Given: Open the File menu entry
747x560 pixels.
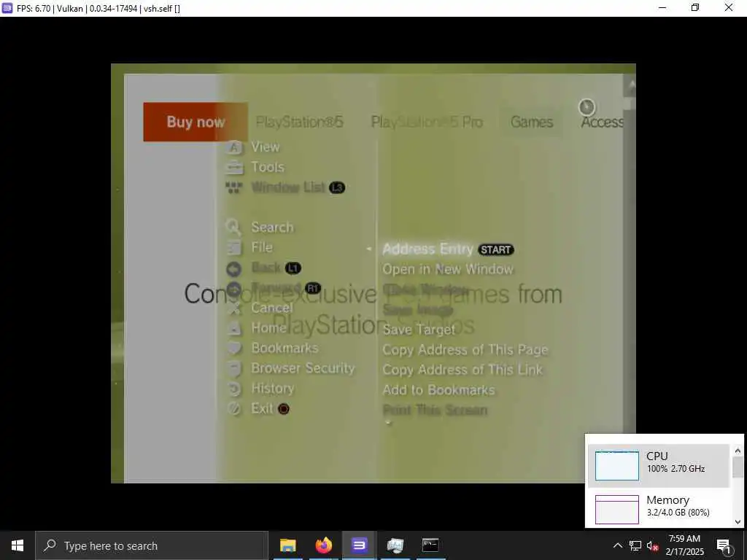Looking at the screenshot, I should click(x=262, y=247).
